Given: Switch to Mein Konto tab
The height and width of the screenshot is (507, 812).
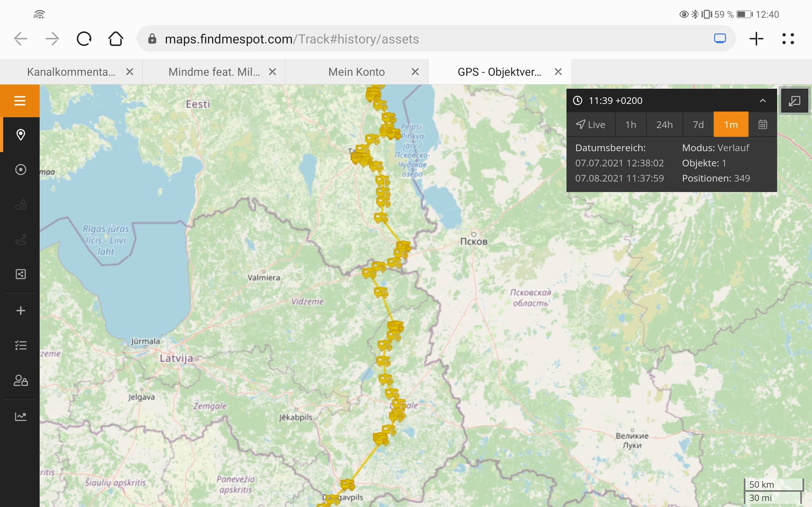Looking at the screenshot, I should (356, 72).
